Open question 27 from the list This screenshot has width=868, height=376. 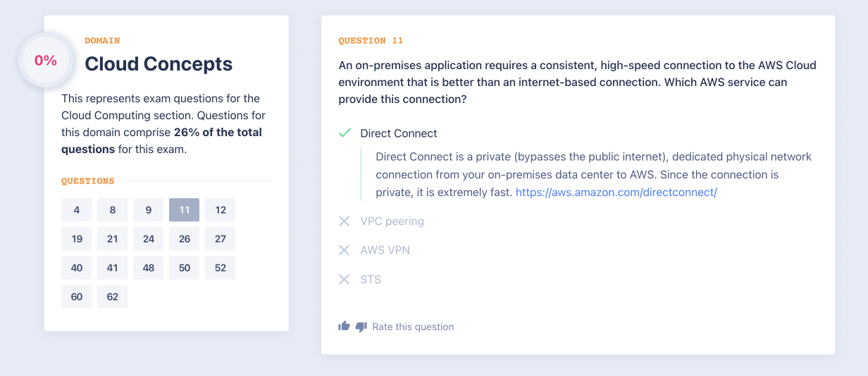tap(221, 239)
